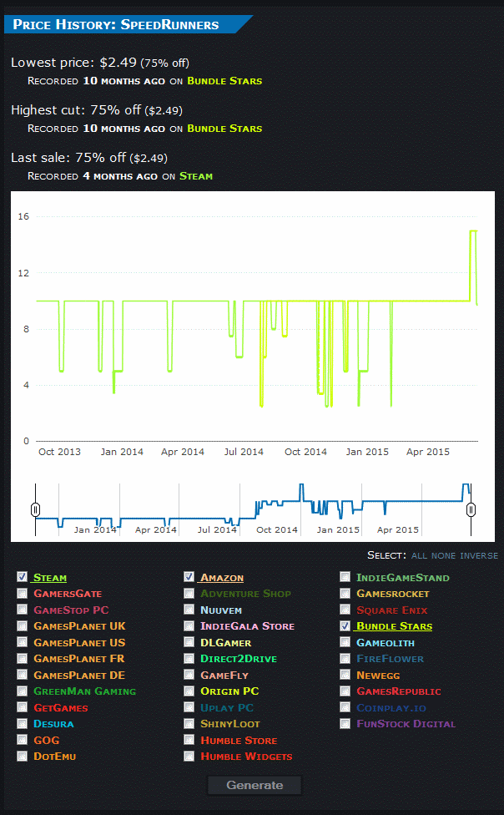The height and width of the screenshot is (815, 504).
Task: Click the blue overview navigator chart
Action: pyautogui.click(x=253, y=509)
